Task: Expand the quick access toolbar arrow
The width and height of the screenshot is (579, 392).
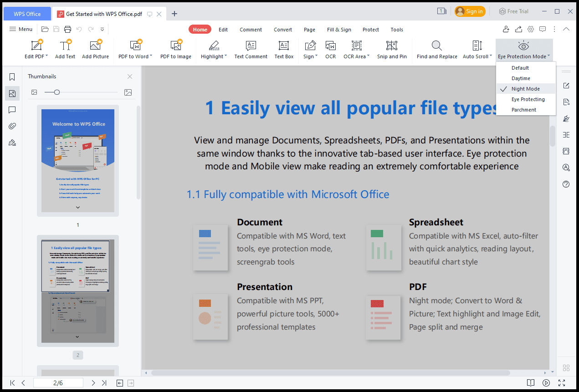Action: 102,29
